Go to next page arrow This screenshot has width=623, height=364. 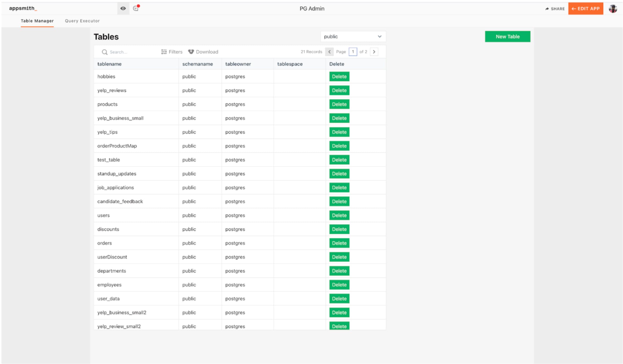(374, 52)
